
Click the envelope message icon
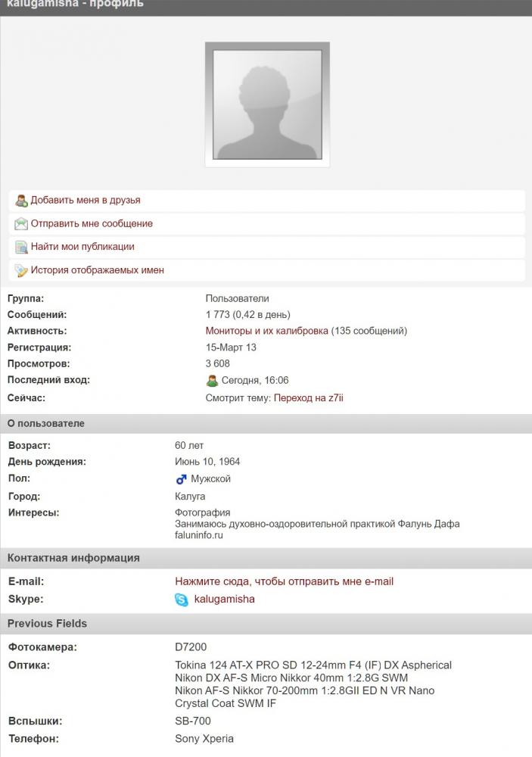tap(21, 224)
